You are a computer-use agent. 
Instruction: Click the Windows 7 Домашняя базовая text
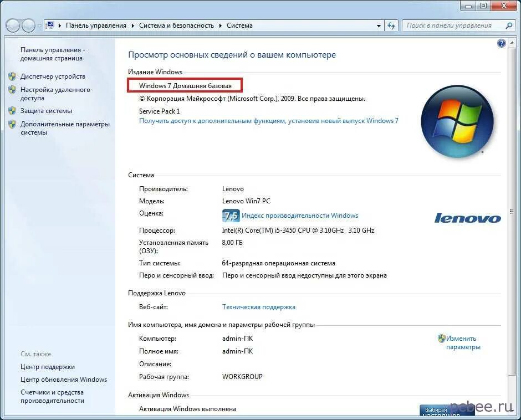(185, 86)
